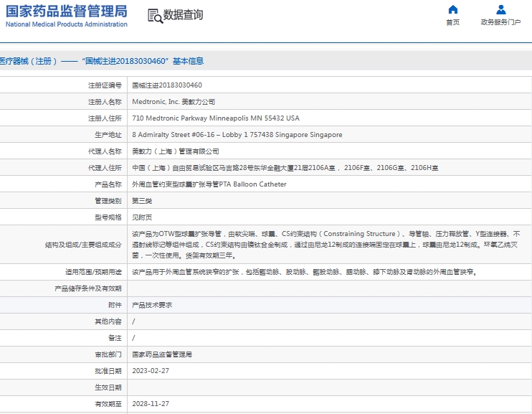Click the agent address with 东华金融大厦
The image size is (532, 414).
[x=285, y=168]
